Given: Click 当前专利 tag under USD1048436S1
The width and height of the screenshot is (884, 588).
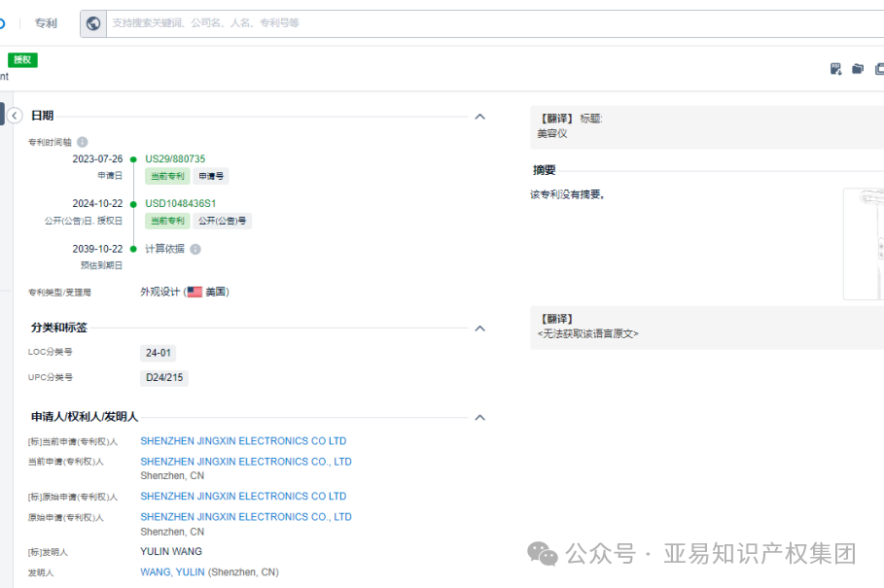Looking at the screenshot, I should [x=167, y=221].
